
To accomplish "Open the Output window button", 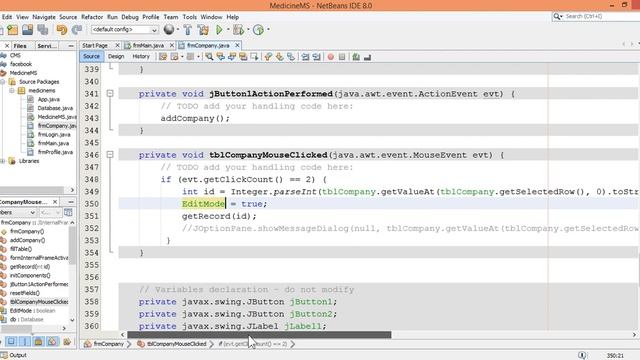I will [x=14, y=356].
